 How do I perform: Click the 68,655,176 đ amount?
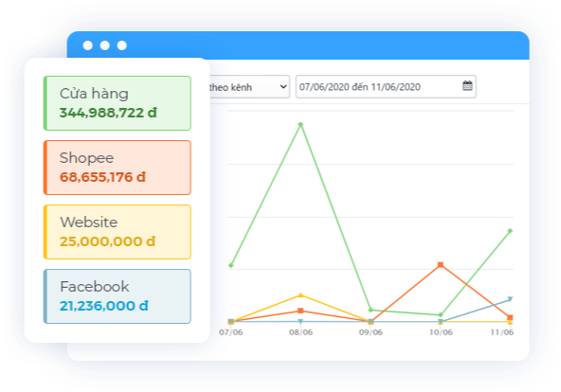click(x=102, y=177)
